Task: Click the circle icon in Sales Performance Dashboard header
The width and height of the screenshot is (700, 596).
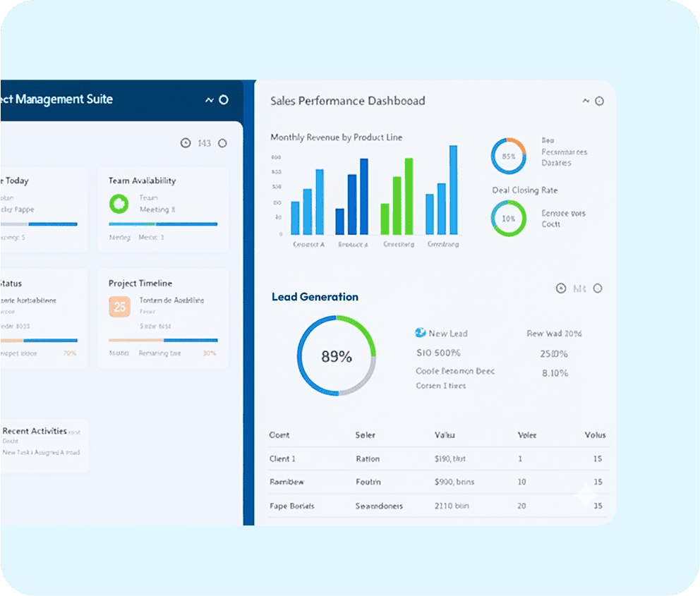Action: 599,102
